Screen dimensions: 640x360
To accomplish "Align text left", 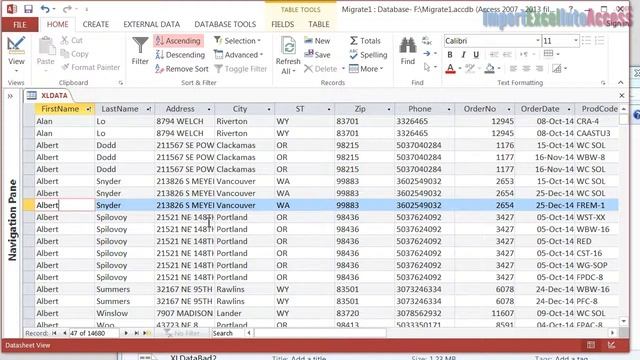I will click(513, 69).
